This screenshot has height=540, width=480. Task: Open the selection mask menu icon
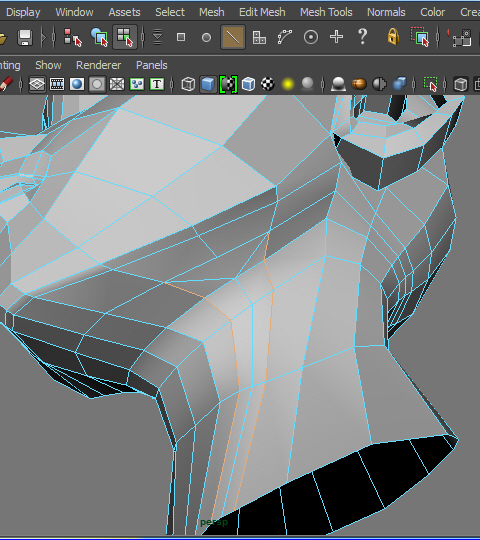point(157,37)
